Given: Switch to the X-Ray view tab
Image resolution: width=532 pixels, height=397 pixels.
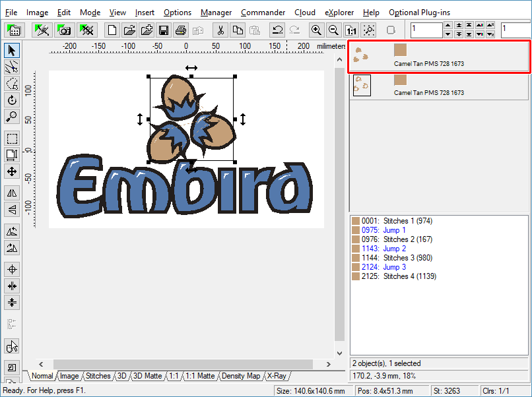Looking at the screenshot, I should 277,376.
